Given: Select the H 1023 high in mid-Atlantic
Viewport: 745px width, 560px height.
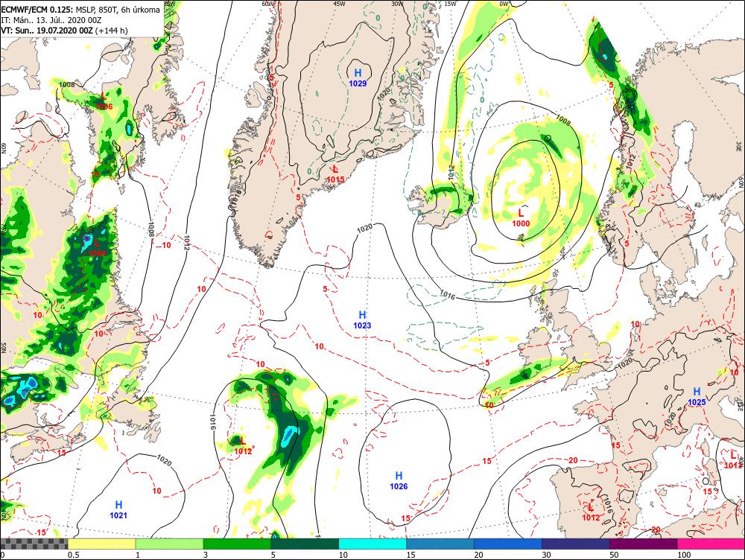Looking at the screenshot, I should click(x=362, y=320).
